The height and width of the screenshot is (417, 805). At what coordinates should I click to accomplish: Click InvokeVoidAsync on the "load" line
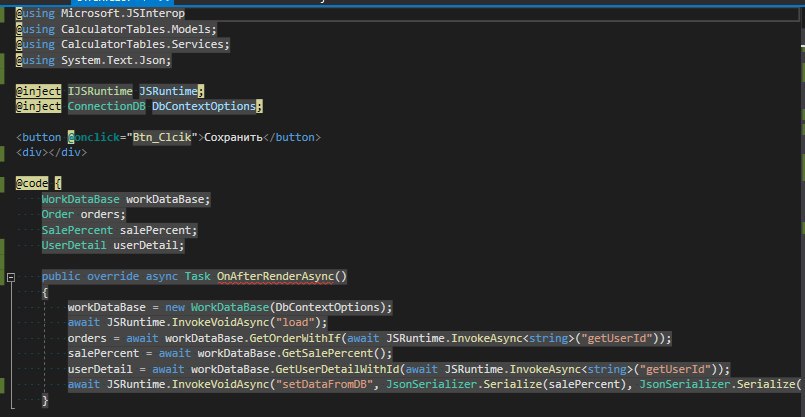tap(220, 323)
